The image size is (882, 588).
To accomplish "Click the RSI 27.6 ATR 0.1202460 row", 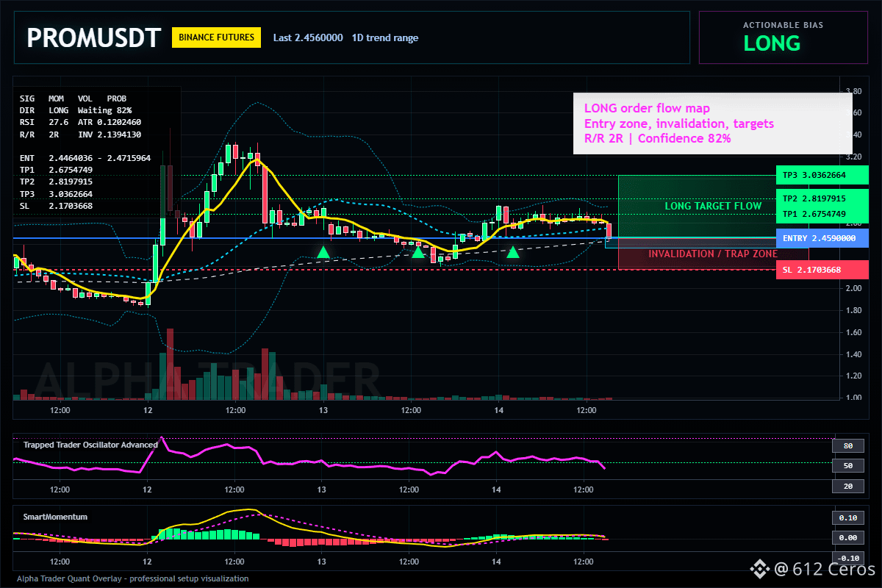I will (x=80, y=122).
